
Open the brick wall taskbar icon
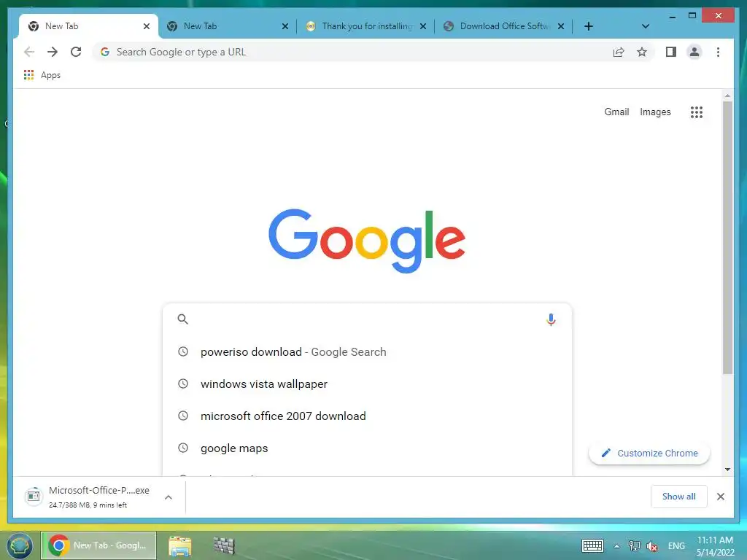click(x=224, y=545)
